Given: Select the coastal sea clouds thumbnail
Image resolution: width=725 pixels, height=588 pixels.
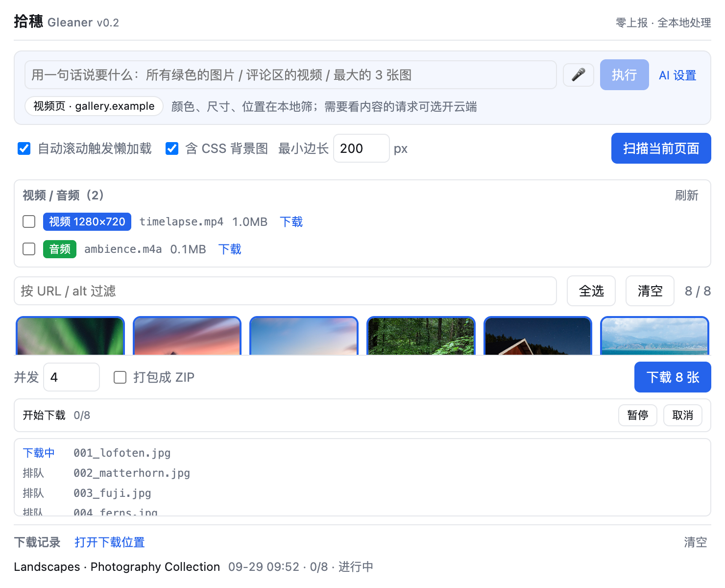Looking at the screenshot, I should 654,336.
